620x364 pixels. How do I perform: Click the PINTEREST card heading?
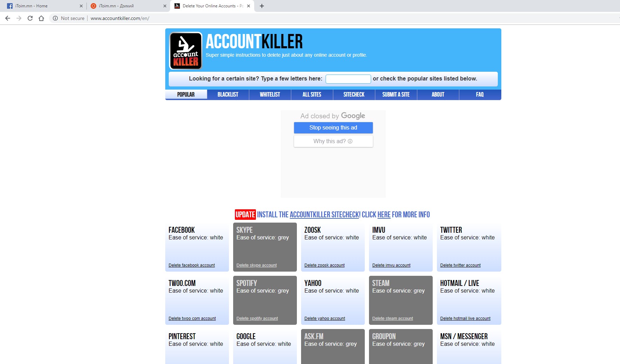coord(182,336)
